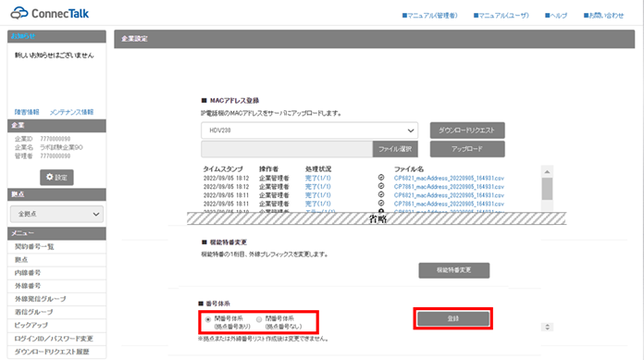Click 新しいお知らせはございません notice text

55,56
